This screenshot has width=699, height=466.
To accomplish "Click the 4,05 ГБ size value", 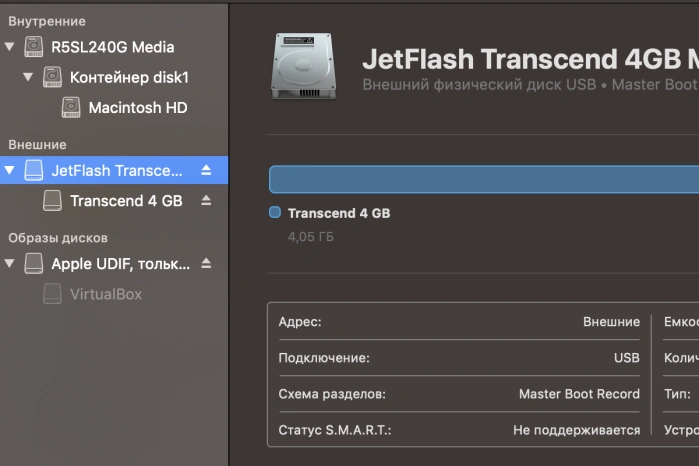I will click(311, 237).
